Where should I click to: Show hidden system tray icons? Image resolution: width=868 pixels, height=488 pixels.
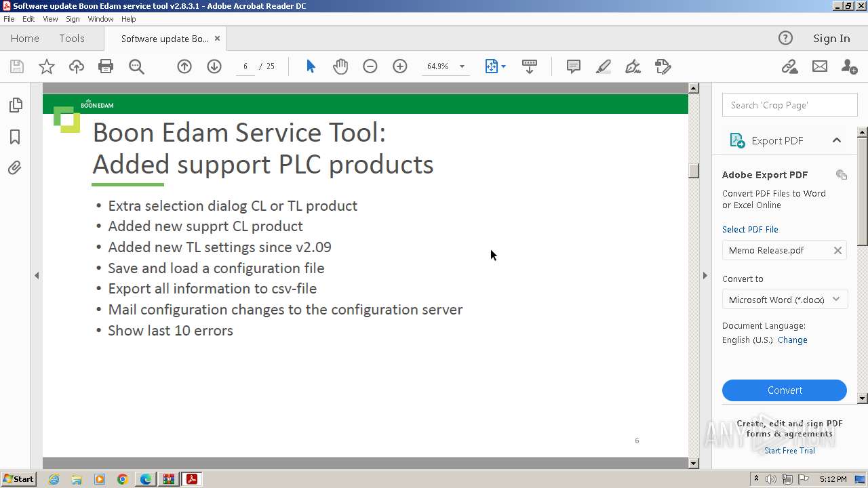tap(756, 479)
